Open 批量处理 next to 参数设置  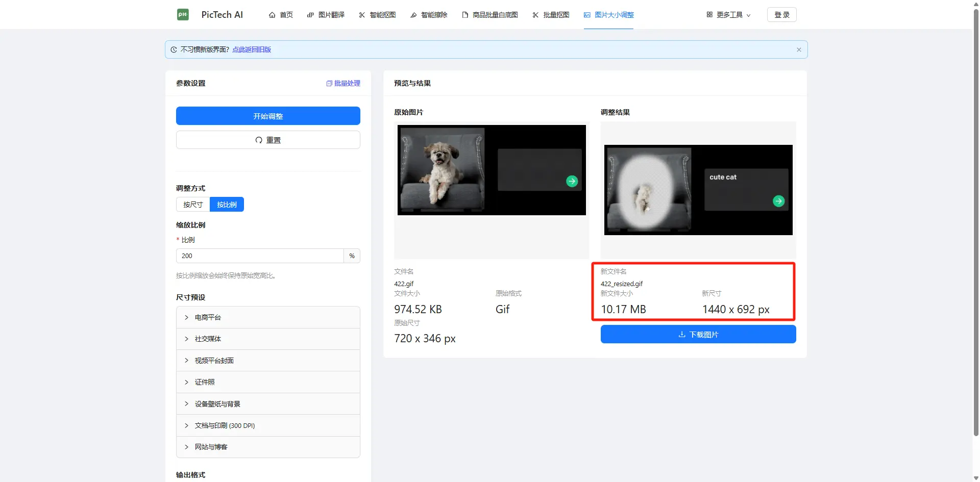tap(343, 83)
